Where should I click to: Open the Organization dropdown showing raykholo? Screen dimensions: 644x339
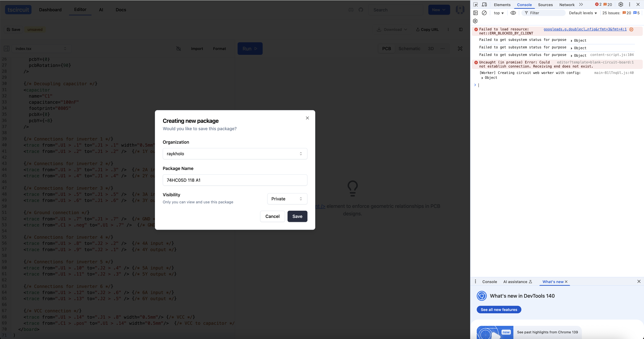235,154
